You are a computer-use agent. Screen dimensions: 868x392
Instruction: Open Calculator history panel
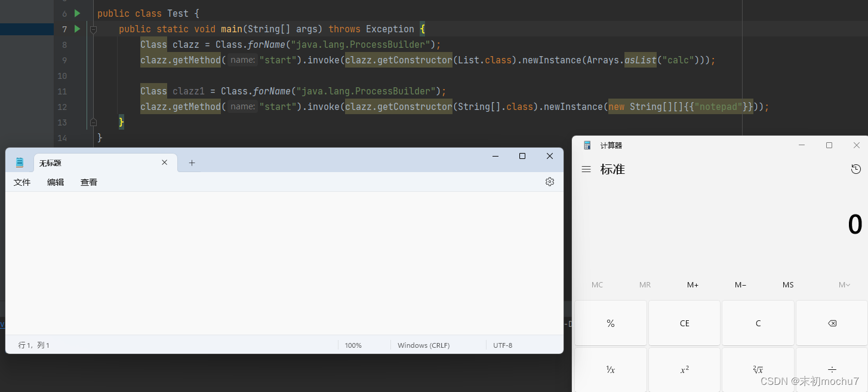click(x=855, y=169)
